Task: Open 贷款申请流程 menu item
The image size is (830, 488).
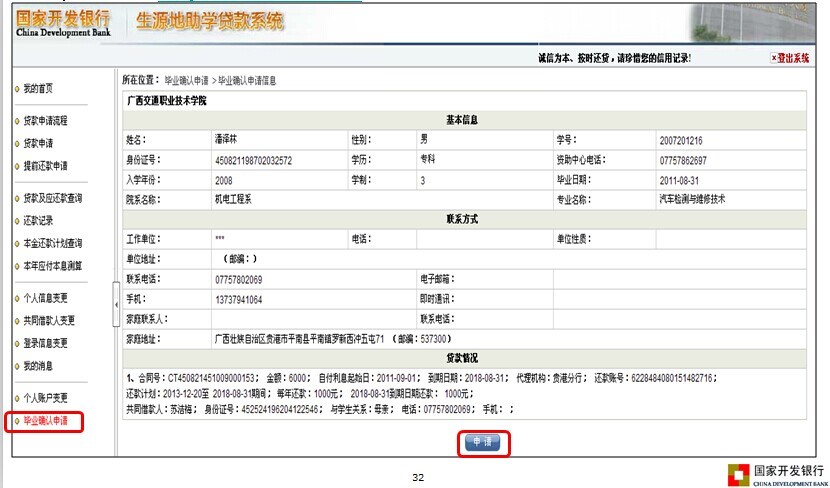Action: point(45,121)
